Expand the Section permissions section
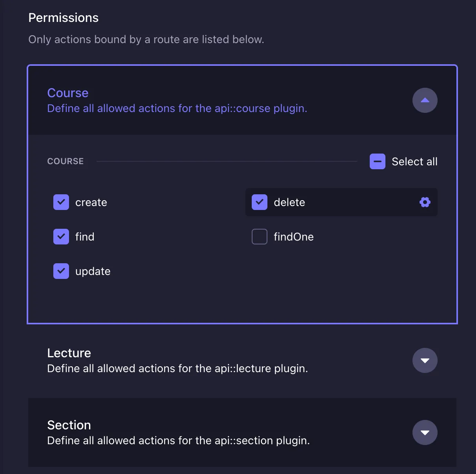 pyautogui.click(x=425, y=432)
